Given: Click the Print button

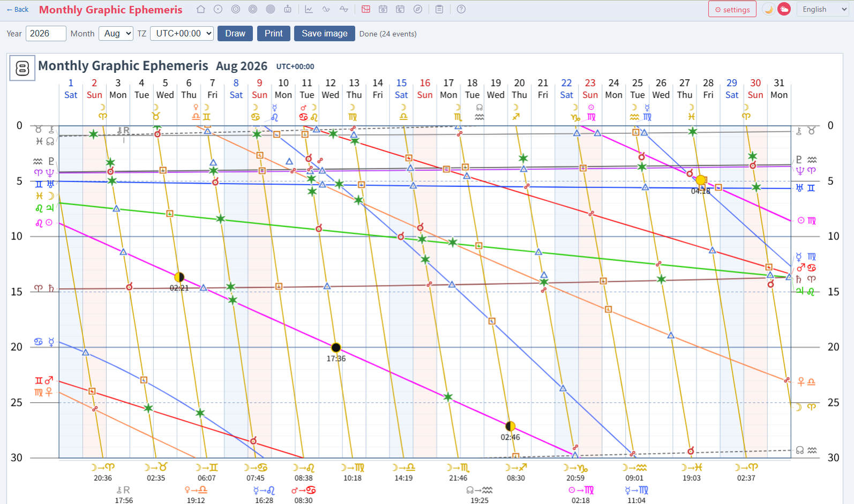Looking at the screenshot, I should 273,33.
